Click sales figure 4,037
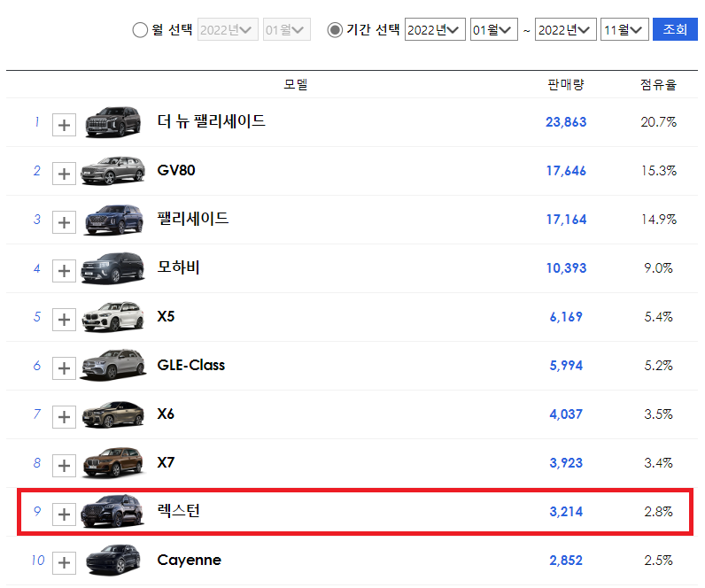 coord(566,414)
